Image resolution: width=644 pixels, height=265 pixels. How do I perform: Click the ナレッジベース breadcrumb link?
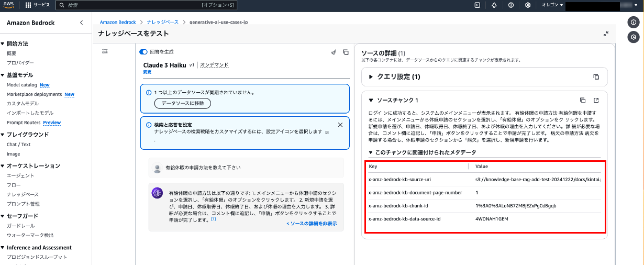(x=162, y=22)
